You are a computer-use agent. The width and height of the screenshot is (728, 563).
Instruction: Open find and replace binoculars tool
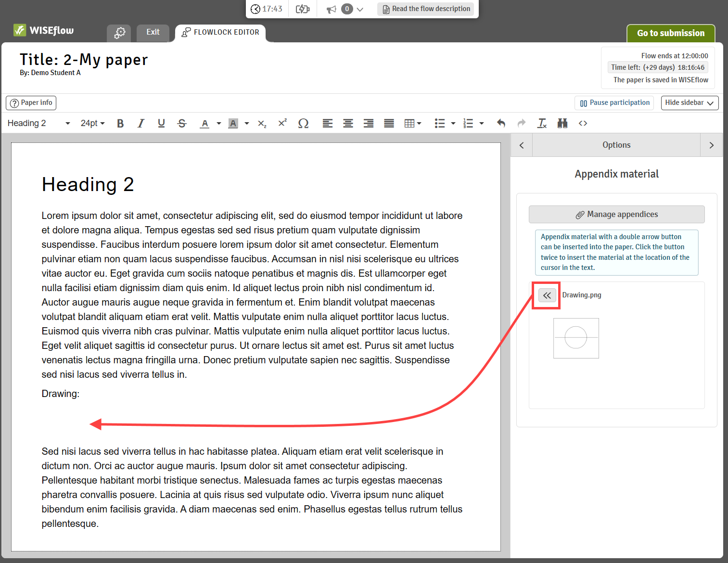tap(562, 123)
